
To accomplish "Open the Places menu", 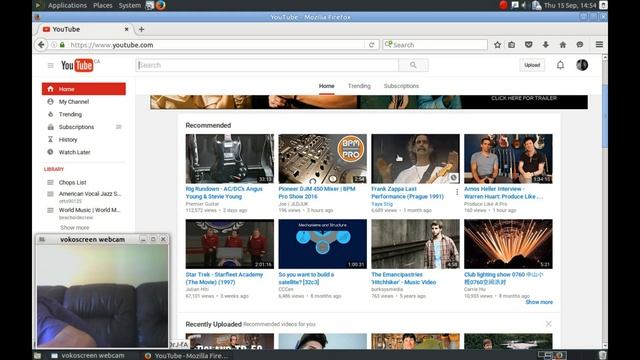I will pos(102,5).
